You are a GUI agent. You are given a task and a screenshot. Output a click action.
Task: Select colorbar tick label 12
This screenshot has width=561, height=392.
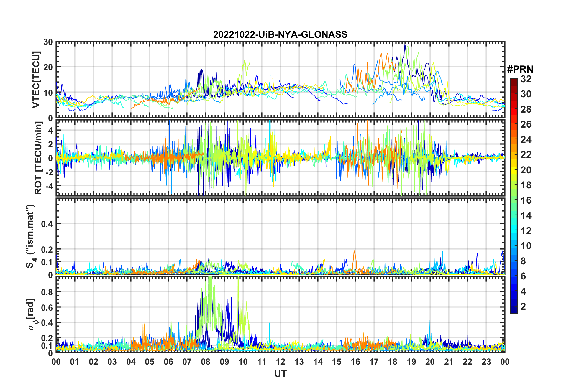point(526,231)
